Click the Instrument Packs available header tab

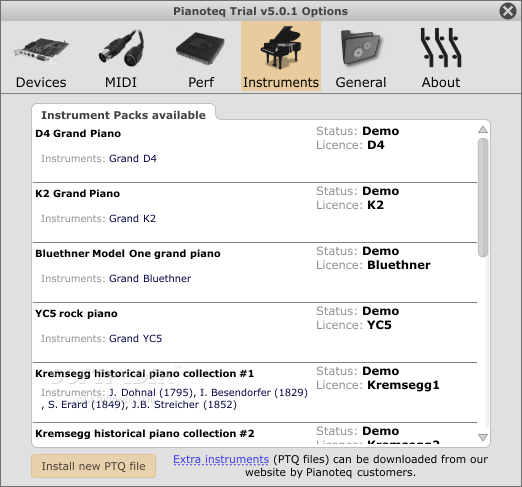(123, 115)
